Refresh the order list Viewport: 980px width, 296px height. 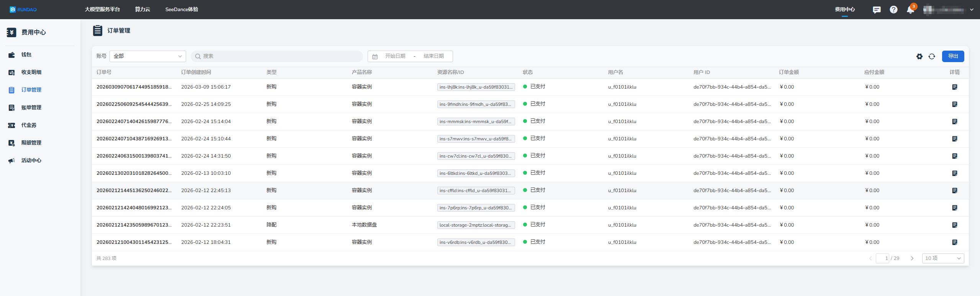click(x=932, y=56)
